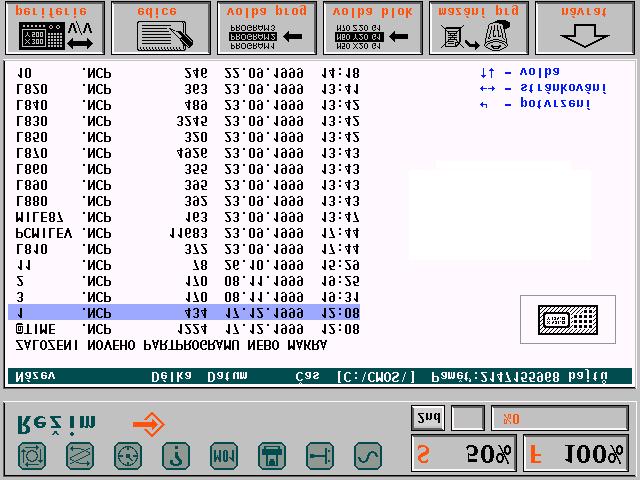Open the periferie peripherals button

[x=55, y=28]
